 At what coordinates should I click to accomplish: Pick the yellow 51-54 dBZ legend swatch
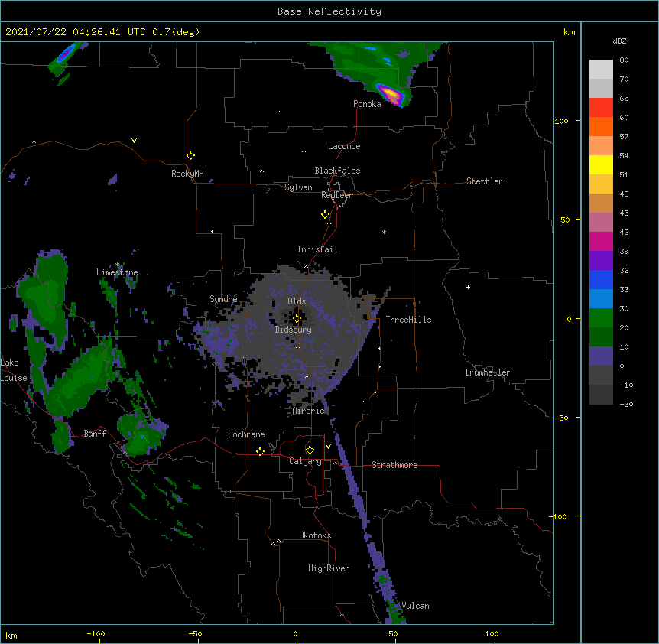(x=601, y=164)
